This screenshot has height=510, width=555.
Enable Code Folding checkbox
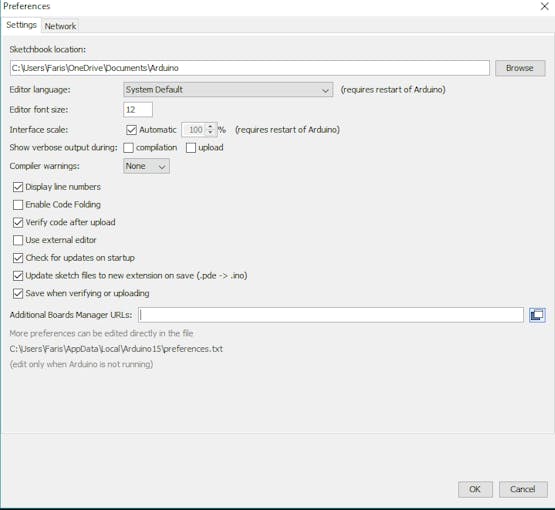pos(18,205)
